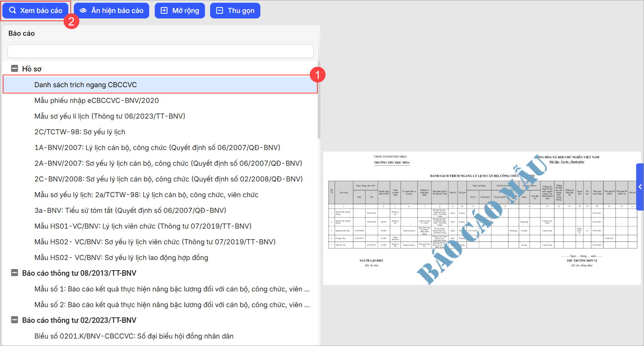Open Mẫu HS01-VC/BNV Lý lịch viên chức
Screen dimensions: 644x346
coord(143,226)
